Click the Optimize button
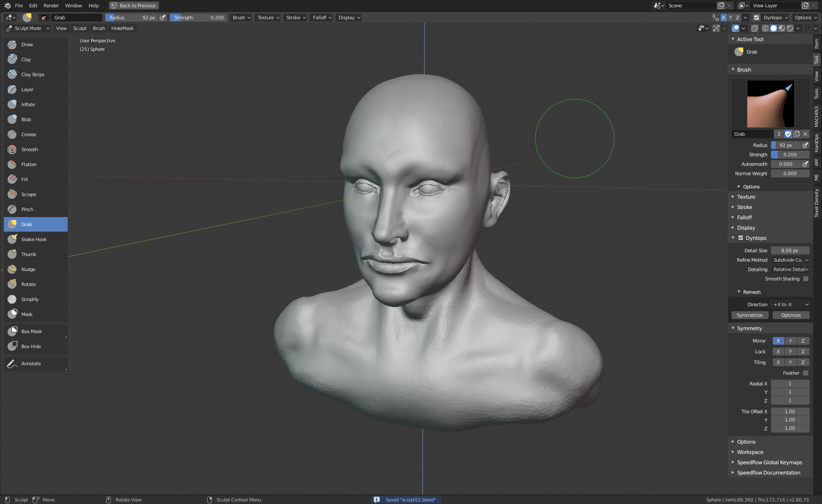822x504 pixels. (790, 315)
